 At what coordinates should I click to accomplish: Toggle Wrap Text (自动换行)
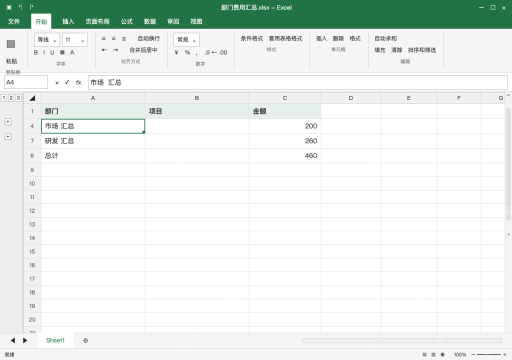[149, 39]
